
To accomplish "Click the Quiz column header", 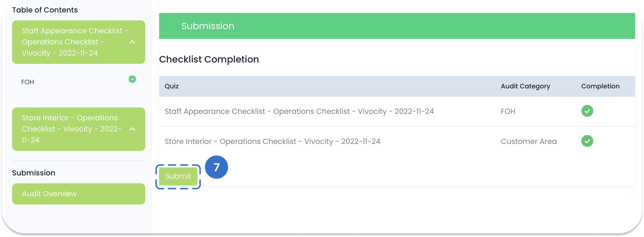I will point(172,86).
